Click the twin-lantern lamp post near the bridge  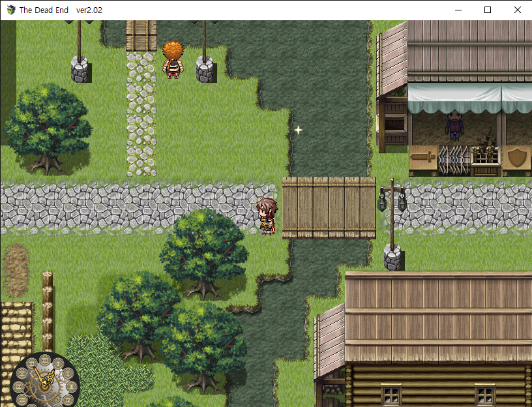(x=392, y=224)
